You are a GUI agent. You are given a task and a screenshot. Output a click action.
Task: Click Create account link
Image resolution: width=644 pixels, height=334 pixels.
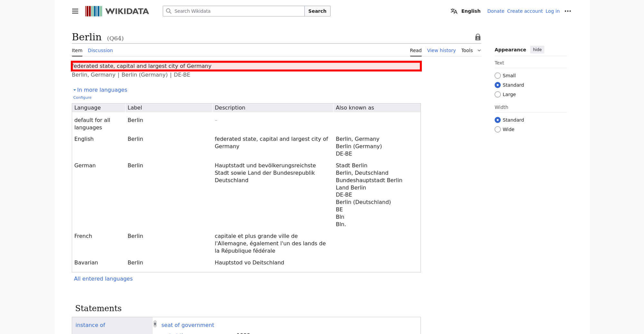525,11
